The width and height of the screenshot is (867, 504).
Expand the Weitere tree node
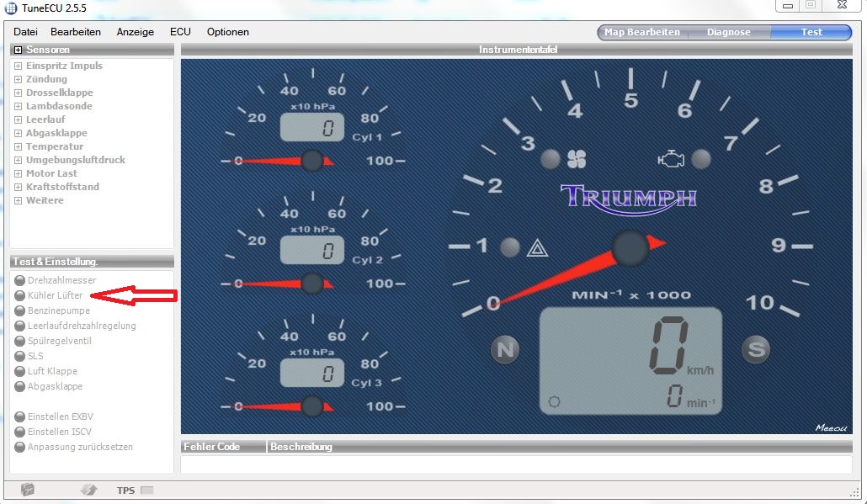coord(18,200)
